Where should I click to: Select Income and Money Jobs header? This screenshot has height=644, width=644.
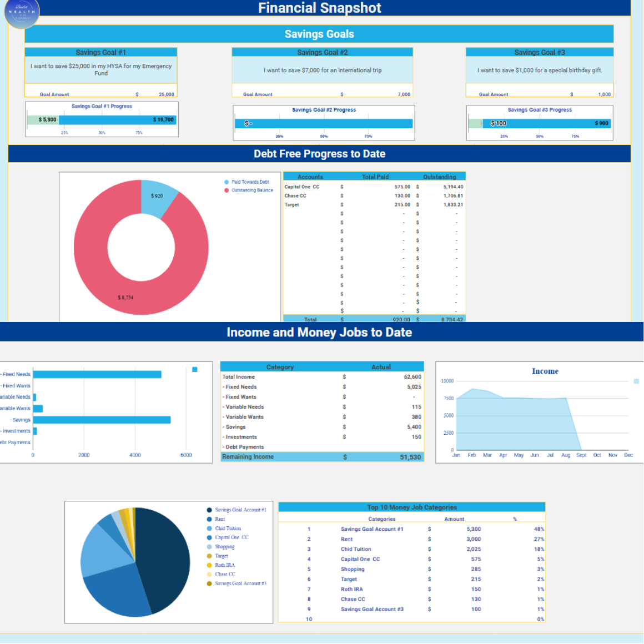coord(319,332)
